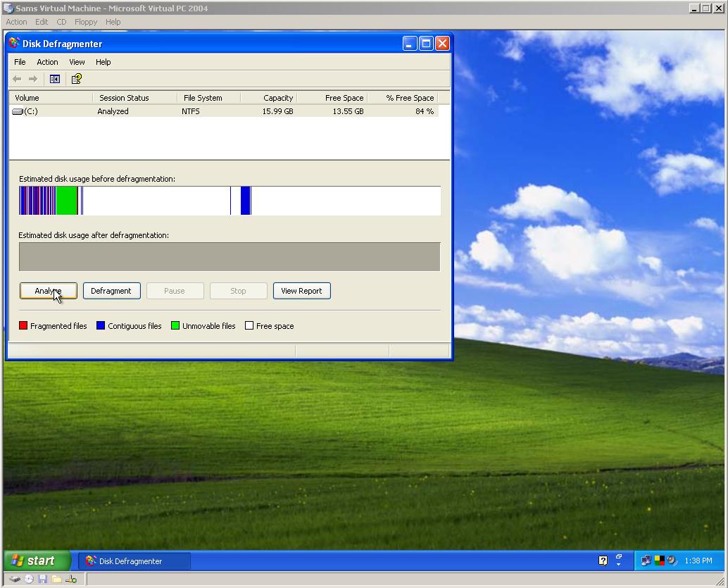728x588 pixels.
Task: Click the speaker tray icon beside the clock
Action: (x=672, y=561)
